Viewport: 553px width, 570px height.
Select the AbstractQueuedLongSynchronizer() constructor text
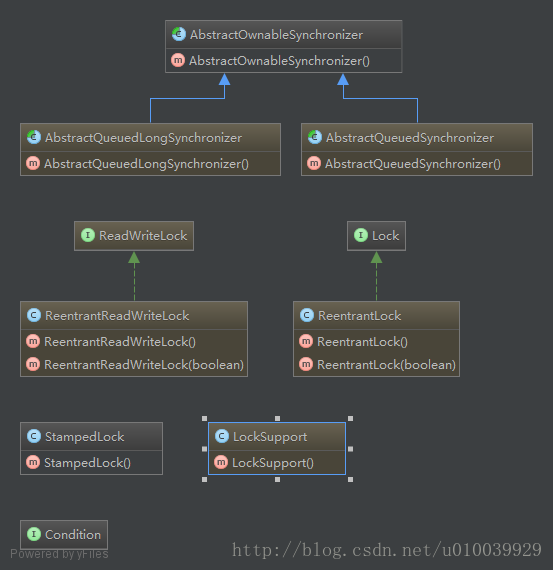click(146, 164)
